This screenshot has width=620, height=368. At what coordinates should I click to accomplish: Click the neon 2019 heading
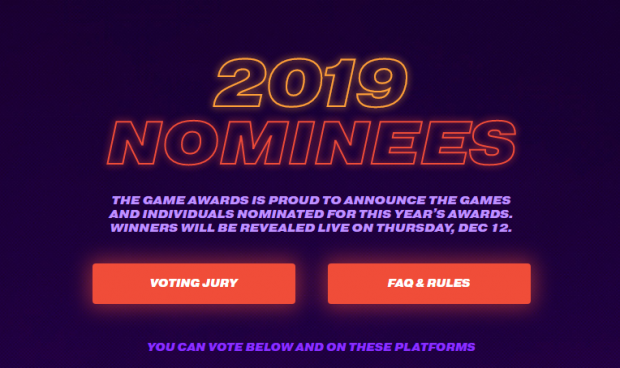tap(310, 83)
